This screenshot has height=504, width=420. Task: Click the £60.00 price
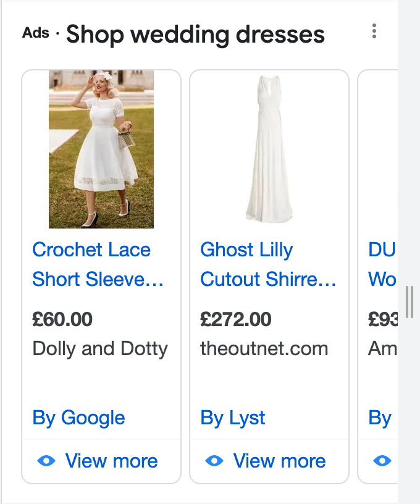pyautogui.click(x=62, y=319)
